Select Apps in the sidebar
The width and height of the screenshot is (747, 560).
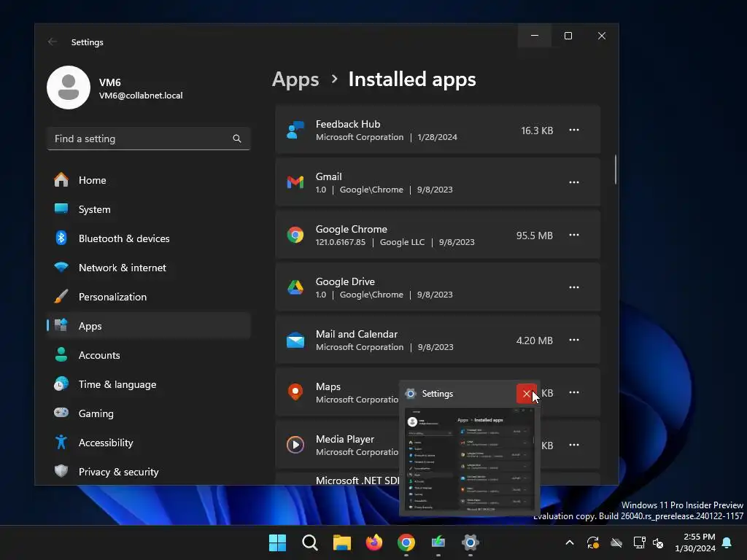[149, 326]
